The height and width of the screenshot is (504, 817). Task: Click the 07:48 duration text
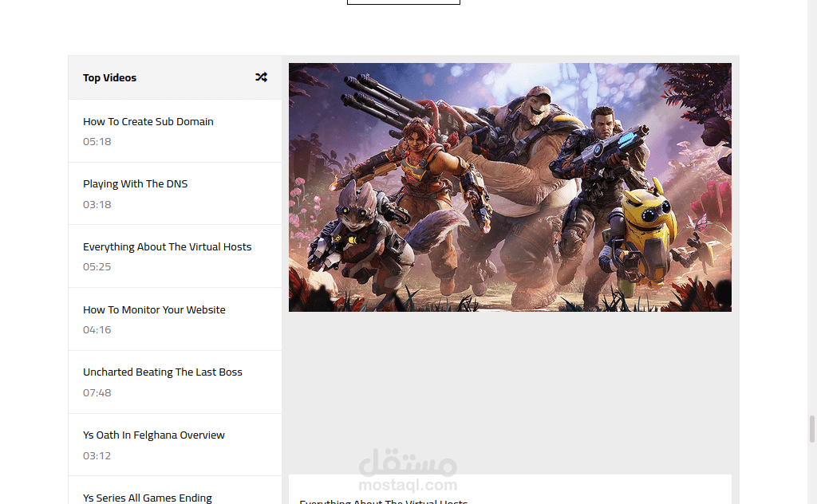[x=97, y=392]
